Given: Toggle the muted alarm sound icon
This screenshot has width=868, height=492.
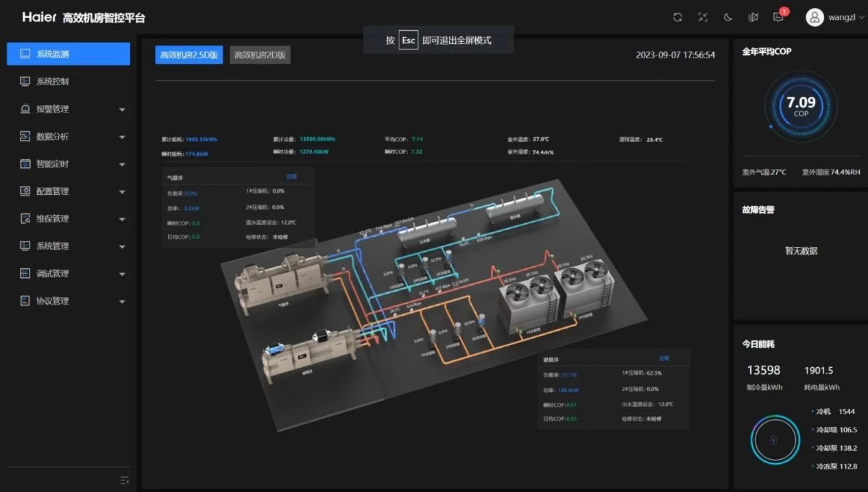Looking at the screenshot, I should point(753,18).
